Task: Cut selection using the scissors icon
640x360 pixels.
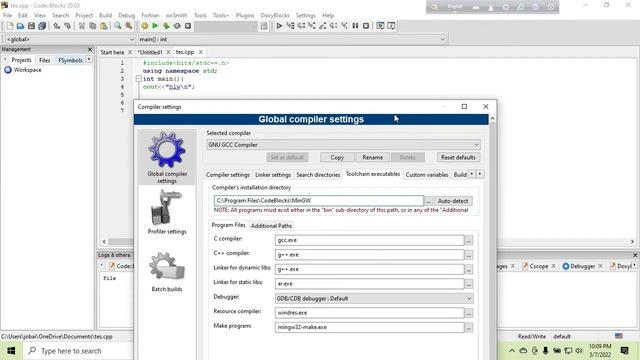Action: 82,26
